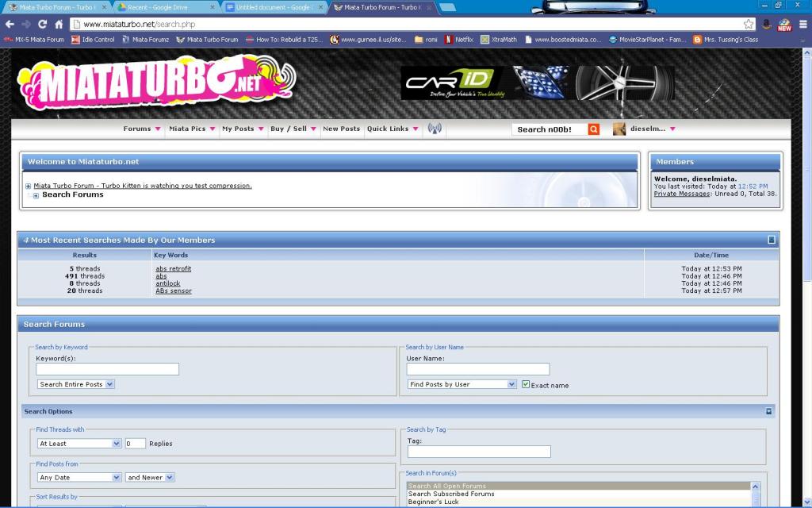Bookmark this page with star icon
Screen dimensions: 812x508
pyautogui.click(x=749, y=24)
